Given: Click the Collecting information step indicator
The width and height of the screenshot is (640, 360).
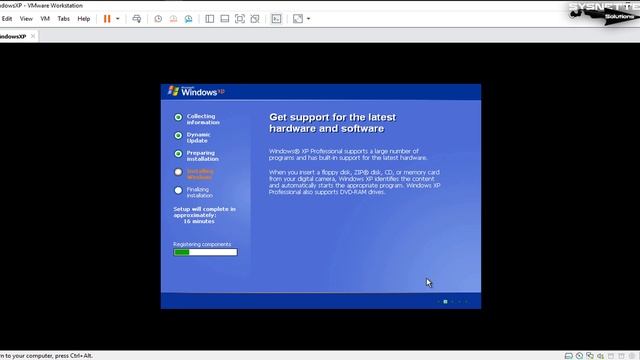Looking at the screenshot, I should click(178, 117).
